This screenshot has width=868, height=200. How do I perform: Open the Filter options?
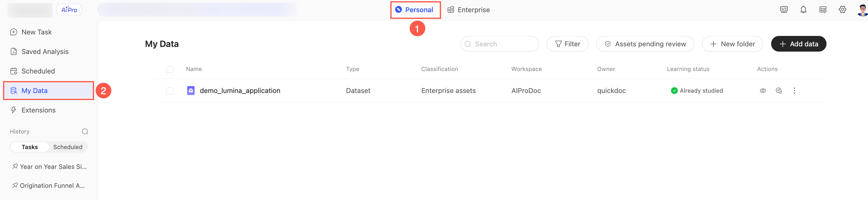[x=567, y=44]
